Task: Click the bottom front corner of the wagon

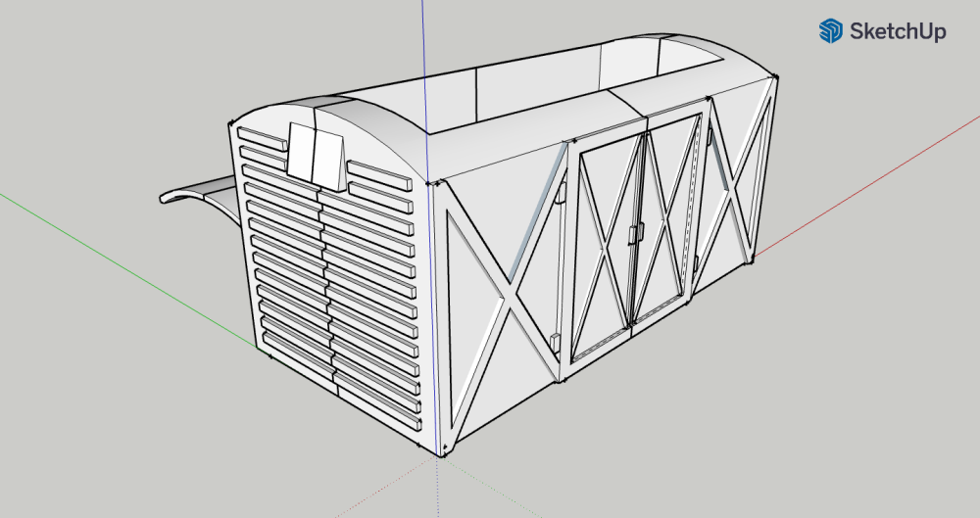Action: [443, 452]
